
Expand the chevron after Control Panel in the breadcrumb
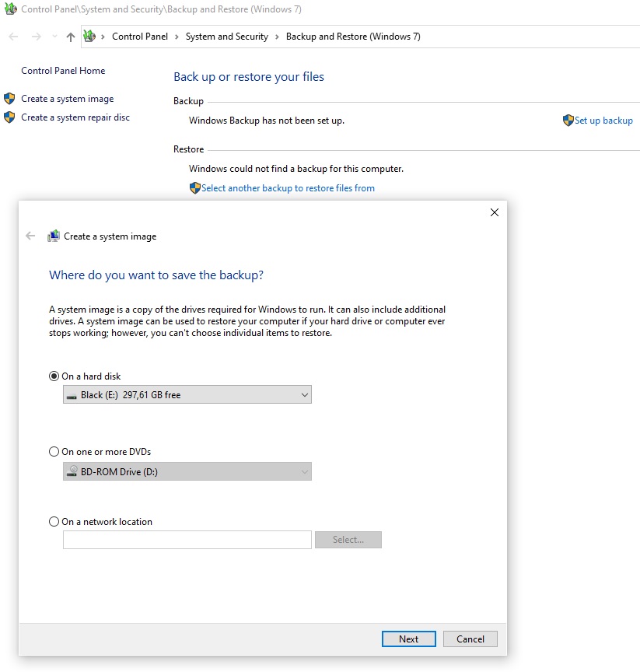177,37
